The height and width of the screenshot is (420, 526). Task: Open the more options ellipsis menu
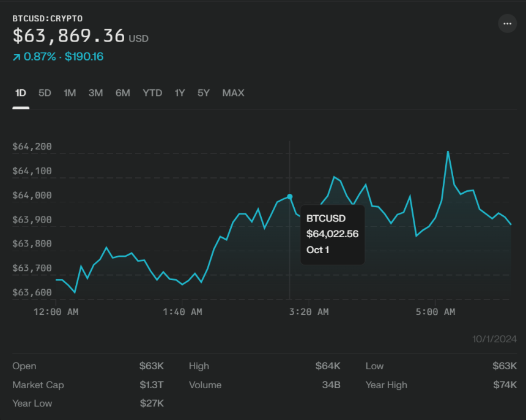coord(507,24)
